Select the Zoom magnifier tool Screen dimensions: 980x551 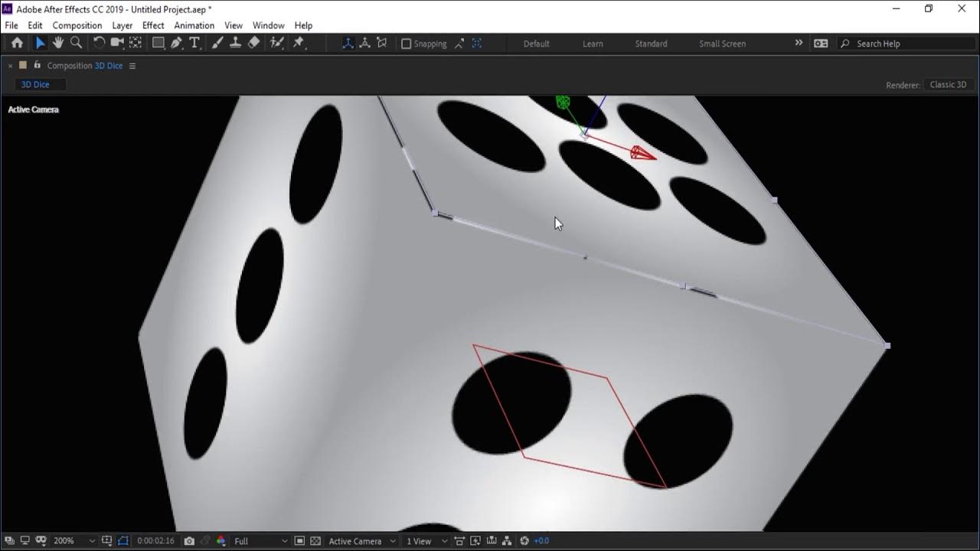[76, 44]
